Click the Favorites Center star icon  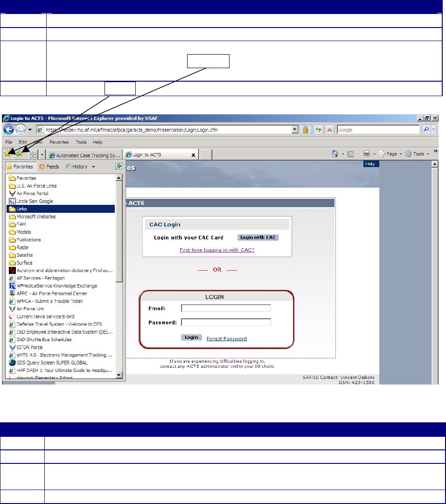tap(8, 154)
